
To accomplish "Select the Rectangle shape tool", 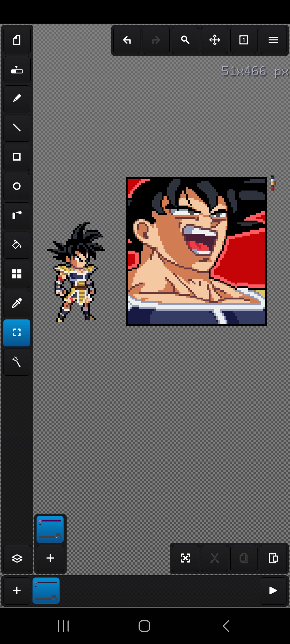I will 17,157.
